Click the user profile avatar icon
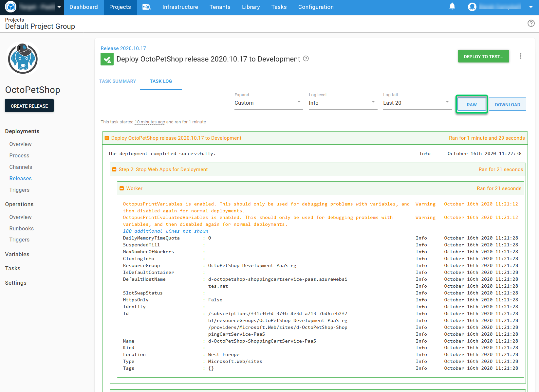 click(x=472, y=7)
